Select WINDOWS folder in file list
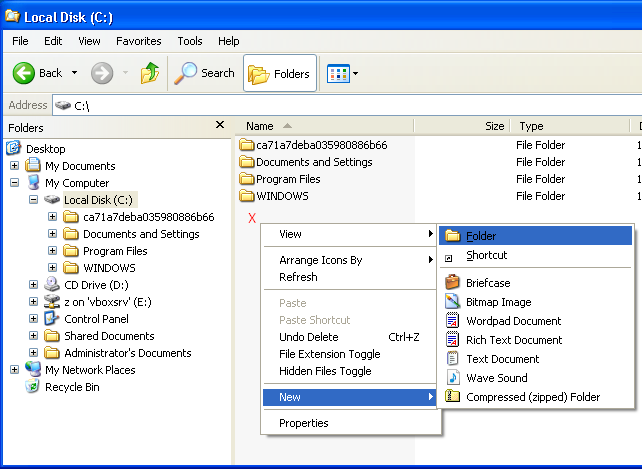 point(274,196)
